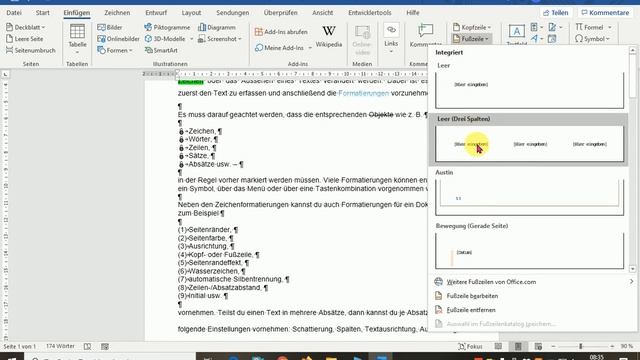
Task: Insert a Deckblatt cover page
Action: 25,27
